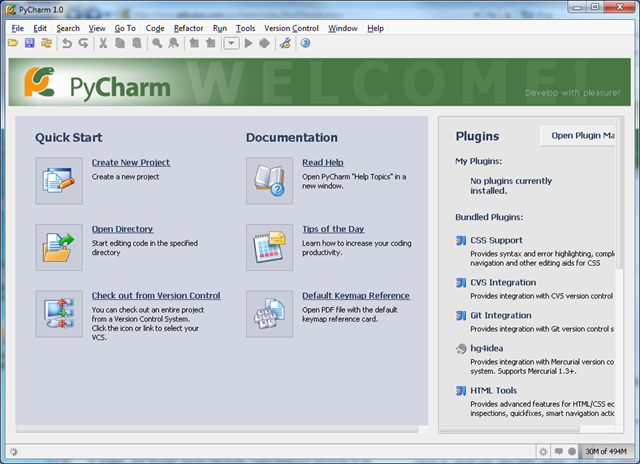Click the Open Plugin Manager button
The height and width of the screenshot is (464, 640).
tap(577, 135)
